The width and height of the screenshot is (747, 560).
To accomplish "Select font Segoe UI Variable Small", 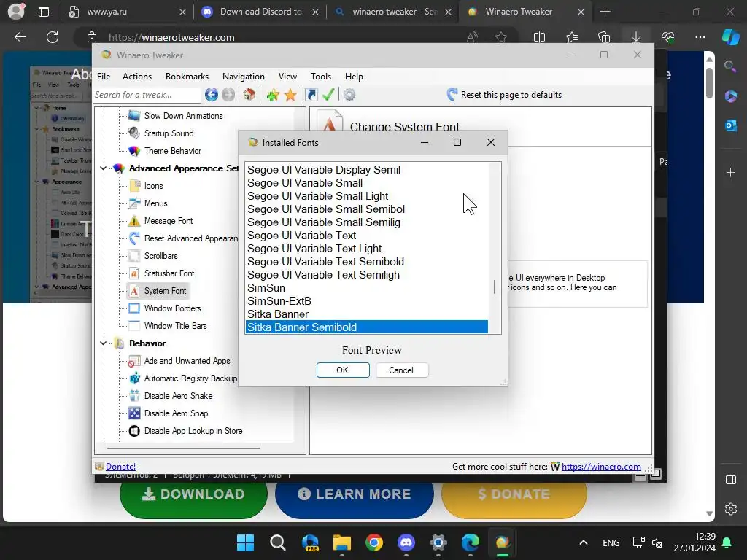I will point(366,183).
